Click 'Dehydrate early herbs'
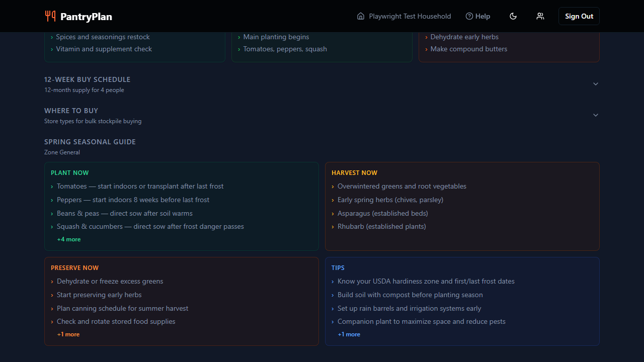Image resolution: width=644 pixels, height=362 pixels. (464, 37)
